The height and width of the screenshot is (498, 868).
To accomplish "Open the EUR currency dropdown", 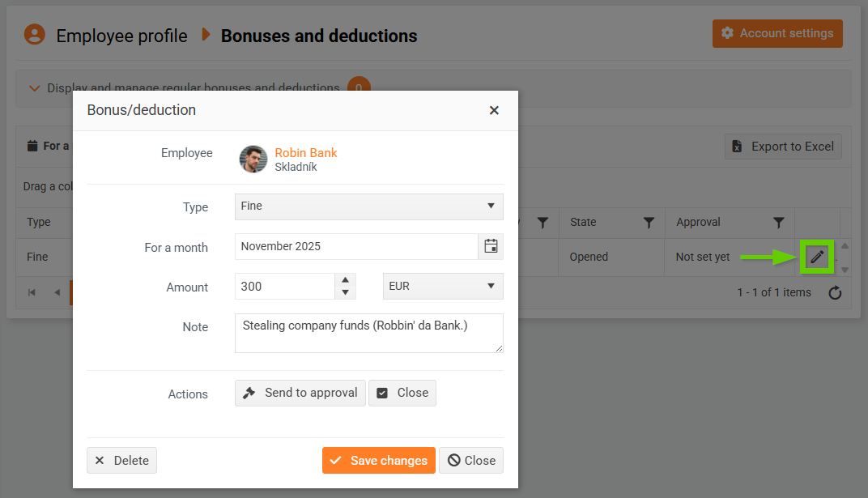I will point(442,286).
